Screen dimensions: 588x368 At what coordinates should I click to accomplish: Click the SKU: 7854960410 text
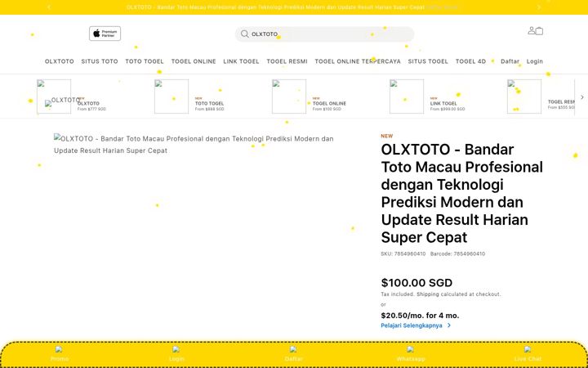pos(403,254)
